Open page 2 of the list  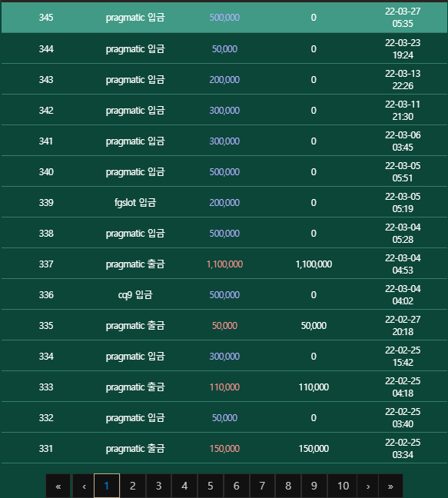pos(133,486)
